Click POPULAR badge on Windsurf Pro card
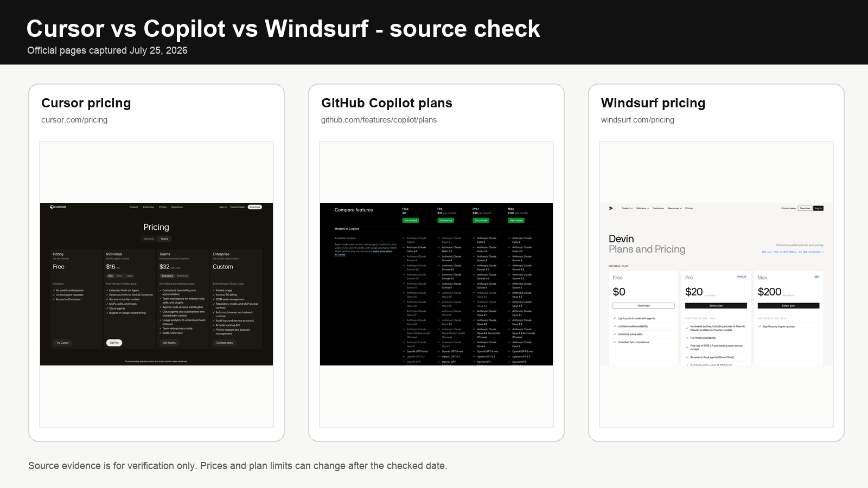Screen dimensions: 868x488 tap(742, 277)
